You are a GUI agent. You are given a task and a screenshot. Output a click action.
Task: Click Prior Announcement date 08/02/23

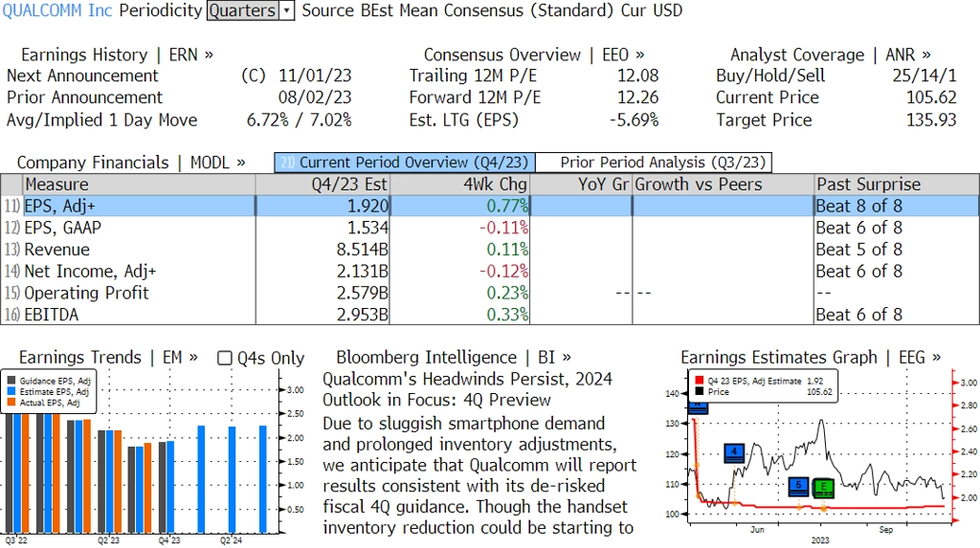click(x=315, y=98)
